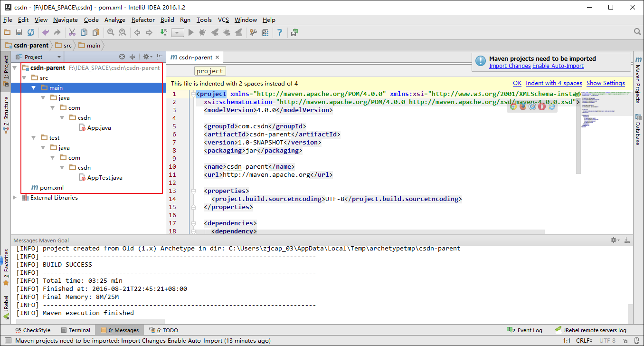The height and width of the screenshot is (346, 644).
Task: Open the Refactor menu
Action: coord(143,20)
